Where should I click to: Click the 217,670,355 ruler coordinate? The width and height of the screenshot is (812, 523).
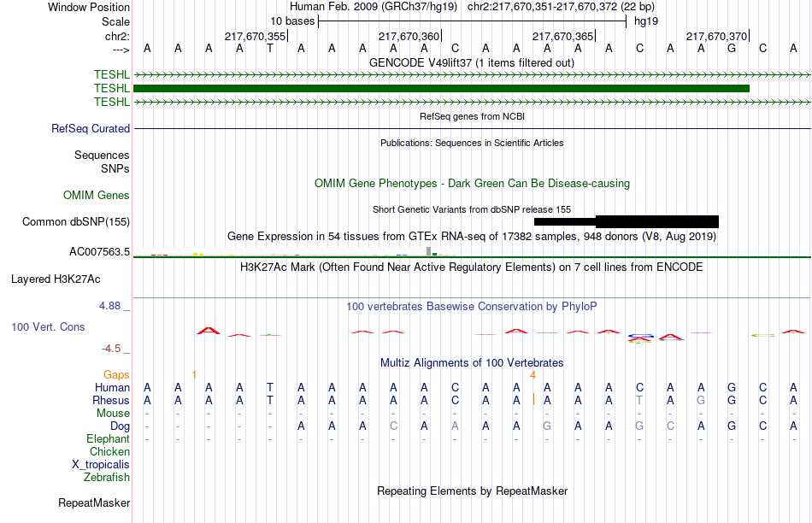(255, 36)
